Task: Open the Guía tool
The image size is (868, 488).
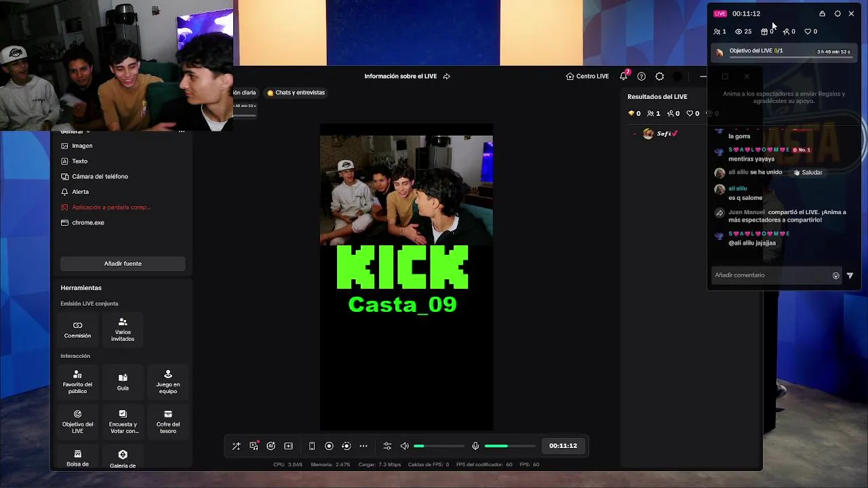Action: 123,382
